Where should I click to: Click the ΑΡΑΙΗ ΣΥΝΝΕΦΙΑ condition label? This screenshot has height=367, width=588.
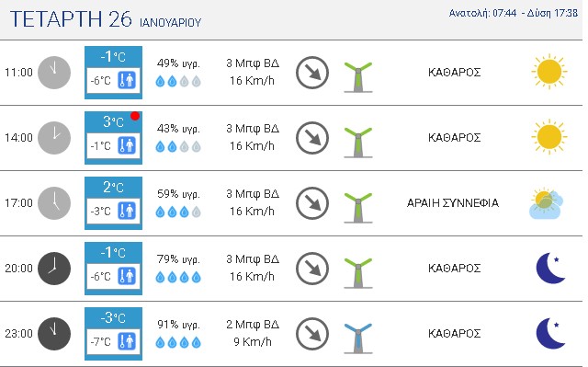[453, 203]
